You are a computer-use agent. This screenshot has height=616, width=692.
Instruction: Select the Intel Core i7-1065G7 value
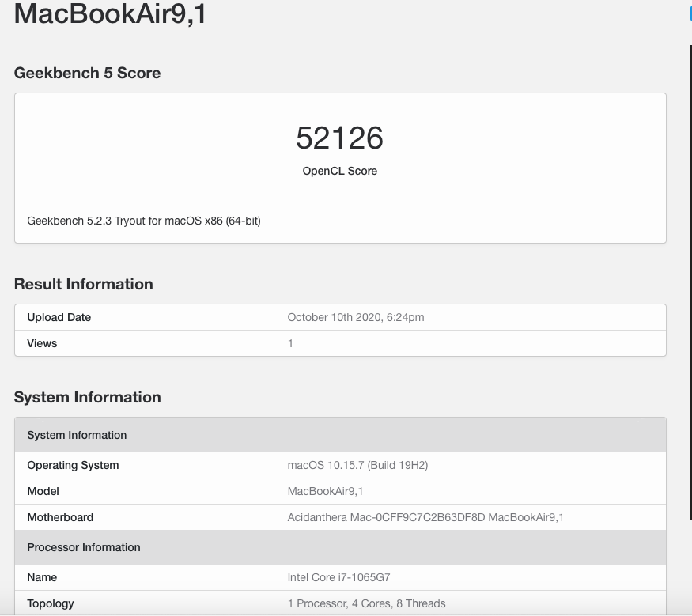(x=338, y=577)
